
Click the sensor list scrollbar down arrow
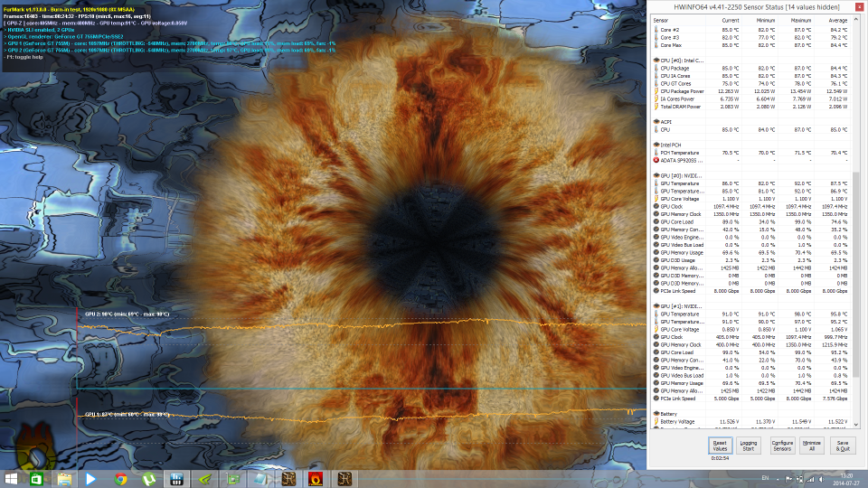856,425
